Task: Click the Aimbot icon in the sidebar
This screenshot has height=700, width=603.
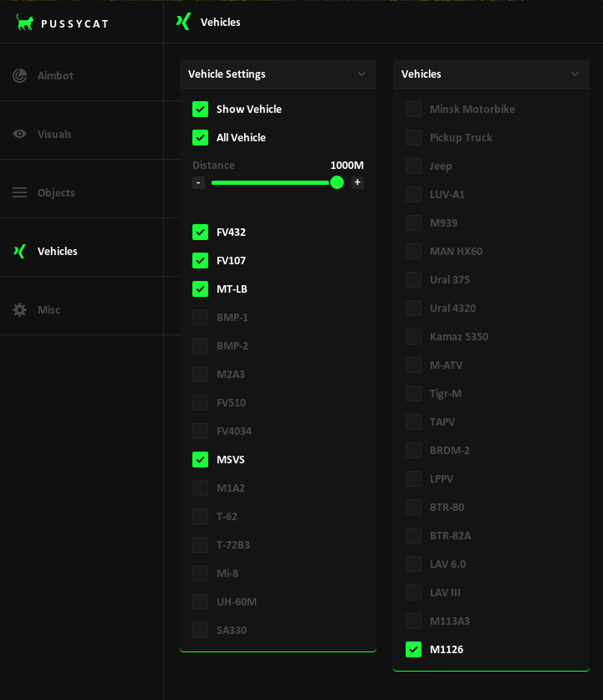Action: 19,75
